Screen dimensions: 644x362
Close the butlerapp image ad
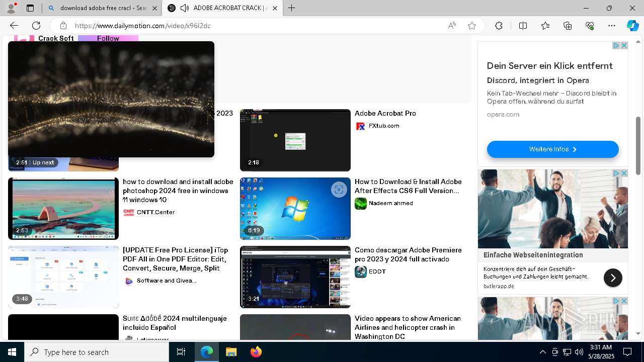(624, 173)
